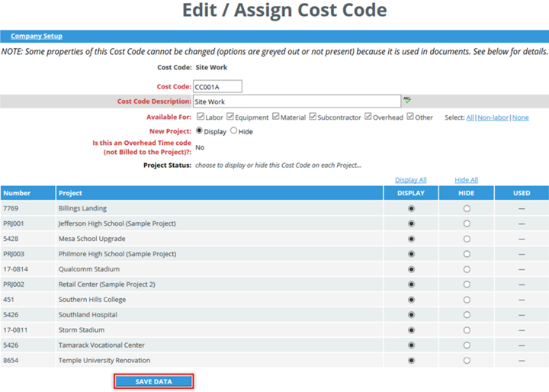This screenshot has height=392, width=549.
Task: Select Hide radio for Qualcomm Stadium
Action: coord(467,269)
